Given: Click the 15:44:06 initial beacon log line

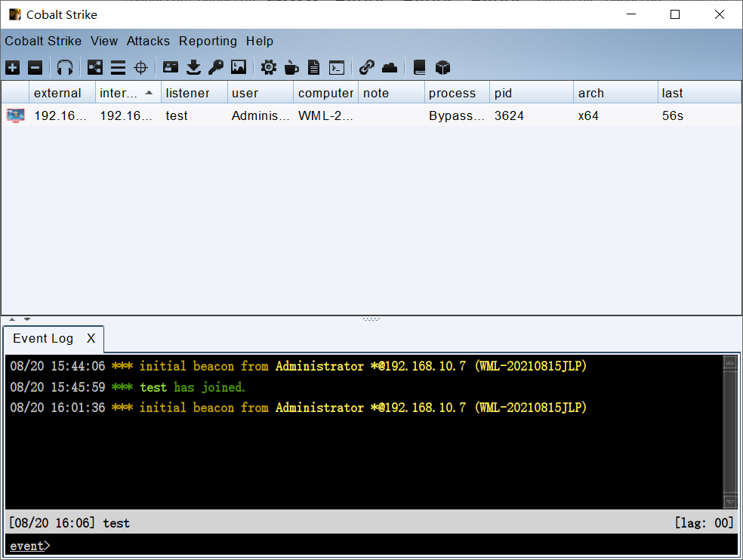Looking at the screenshot, I should pyautogui.click(x=298, y=366).
